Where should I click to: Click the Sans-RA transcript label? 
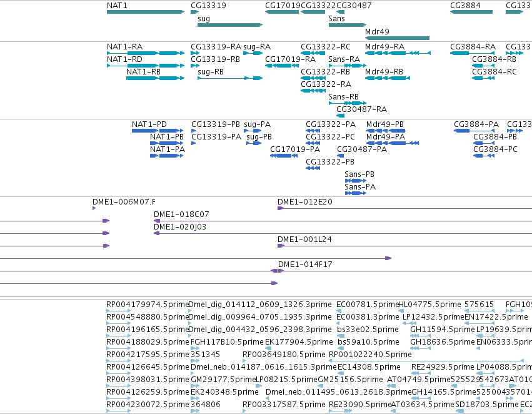point(344,59)
